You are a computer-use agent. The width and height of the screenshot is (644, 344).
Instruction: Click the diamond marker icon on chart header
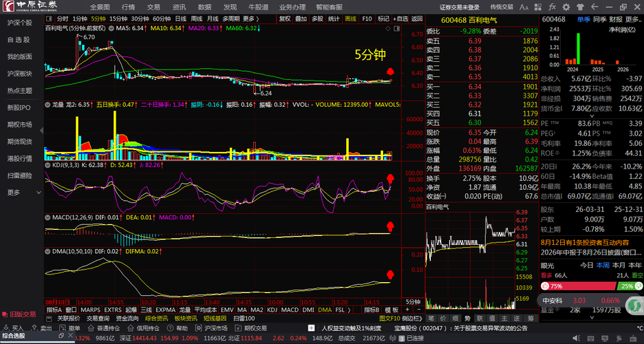pos(388,28)
